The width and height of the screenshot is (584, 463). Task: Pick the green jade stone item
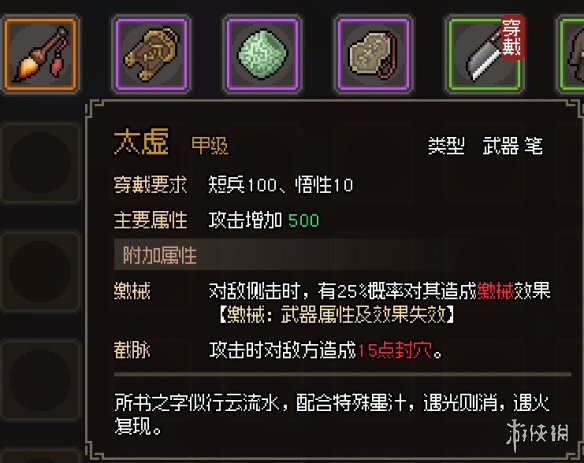(x=262, y=54)
